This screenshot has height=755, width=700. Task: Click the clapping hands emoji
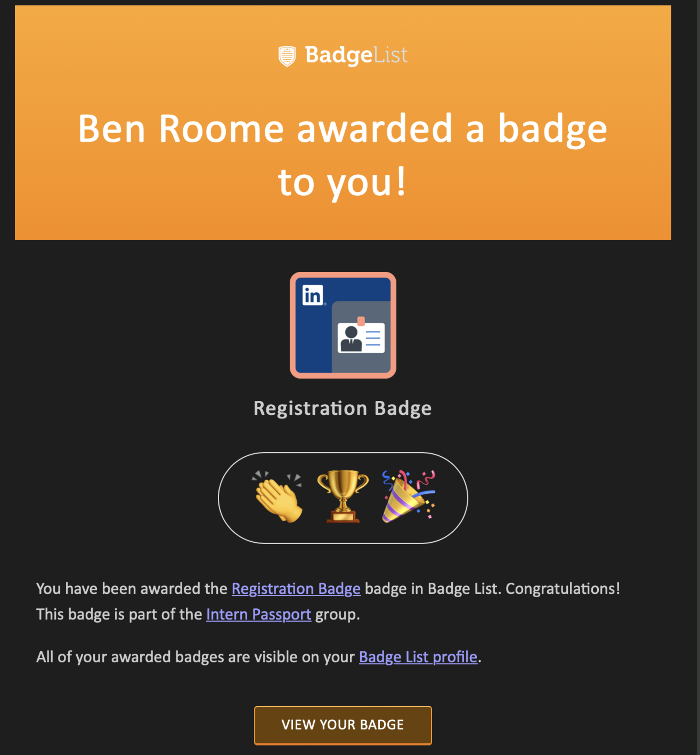(279, 497)
